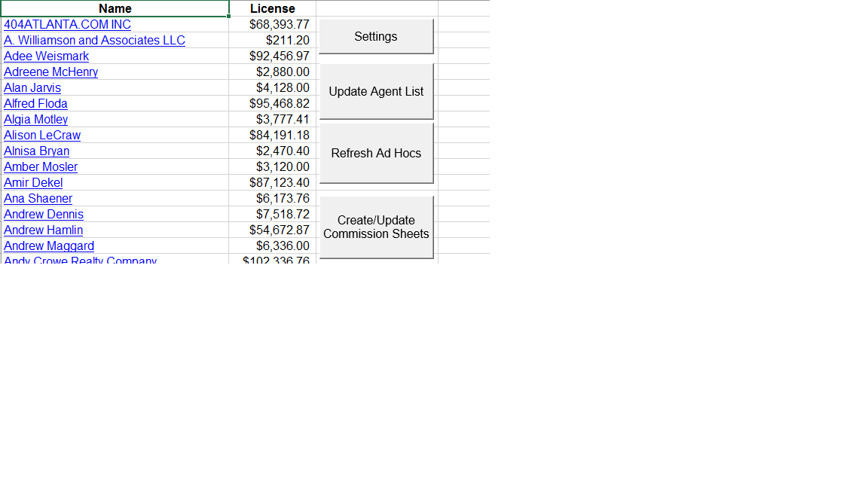
Task: Open Adreene McHenry's sheet link
Action: pos(50,72)
